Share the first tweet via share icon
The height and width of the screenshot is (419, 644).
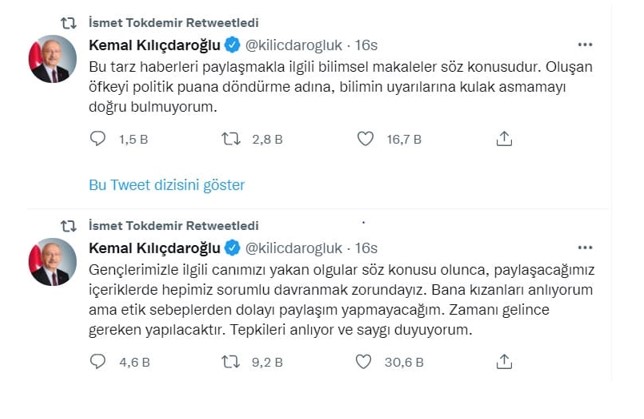click(x=505, y=139)
